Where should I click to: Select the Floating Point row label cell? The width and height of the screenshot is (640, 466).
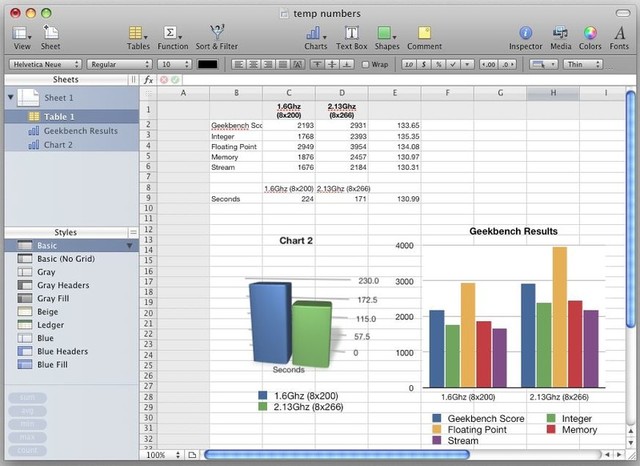[x=236, y=146]
